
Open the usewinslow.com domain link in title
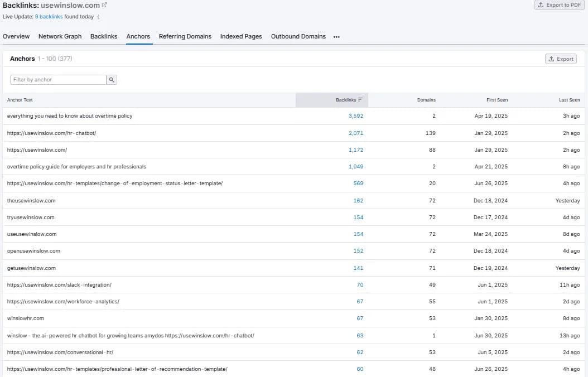tap(70, 5)
